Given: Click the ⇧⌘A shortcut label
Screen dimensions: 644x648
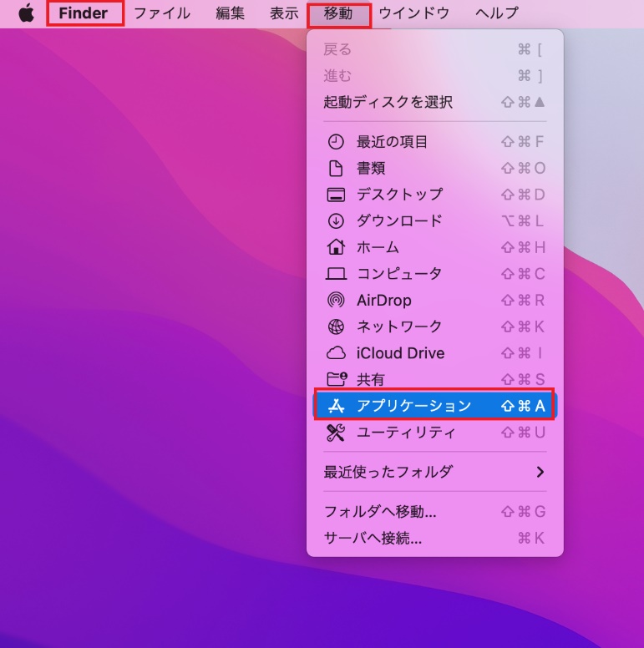Looking at the screenshot, I should (523, 406).
